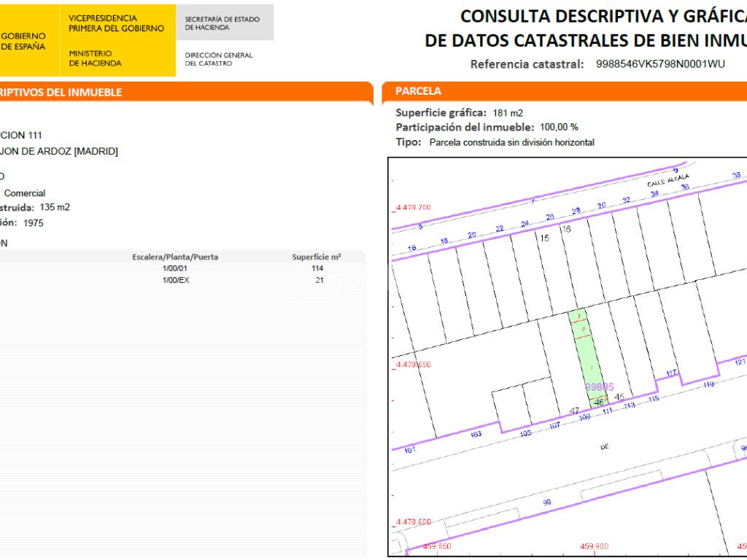The height and width of the screenshot is (560, 747).
Task: Click the 459.900 coordinate label
Action: (594, 545)
